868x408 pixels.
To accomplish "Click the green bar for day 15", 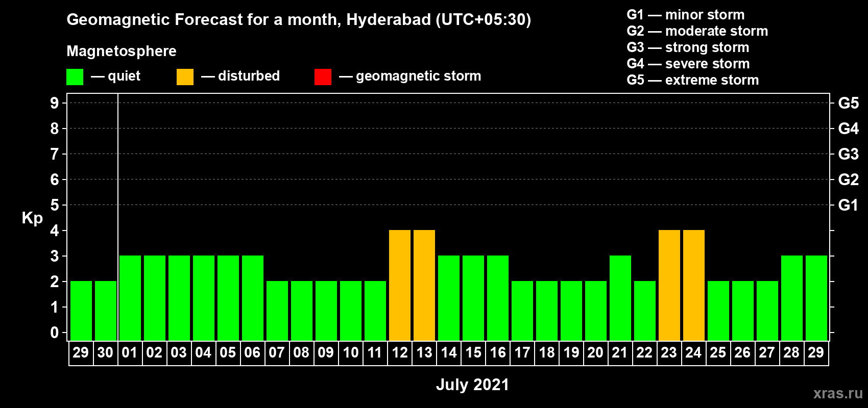I will (473, 298).
